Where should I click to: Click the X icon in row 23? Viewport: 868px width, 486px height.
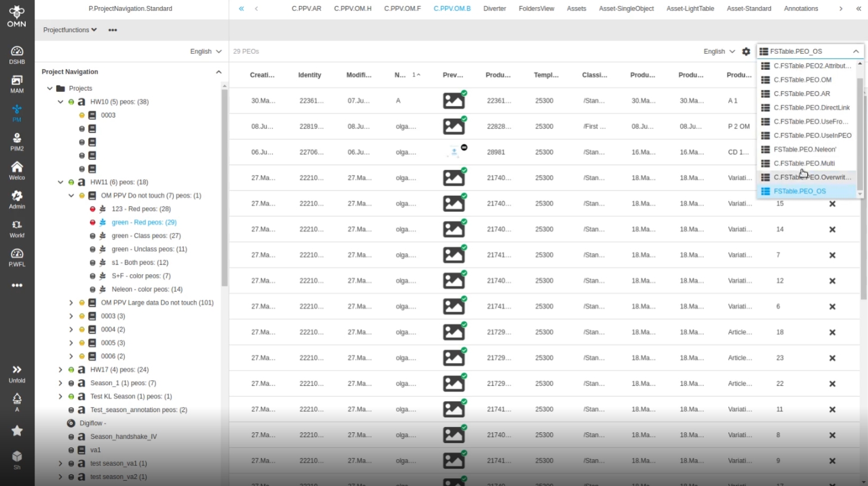point(832,358)
